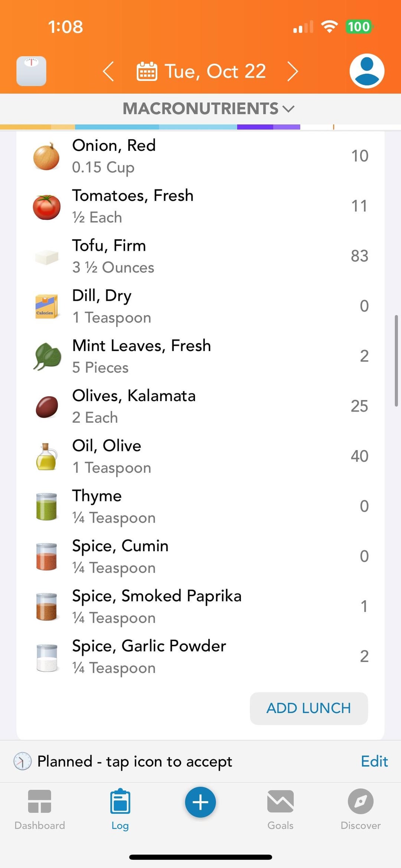Viewport: 401px width, 868px height.
Task: Tap the mint leaves icon
Action: (47, 356)
